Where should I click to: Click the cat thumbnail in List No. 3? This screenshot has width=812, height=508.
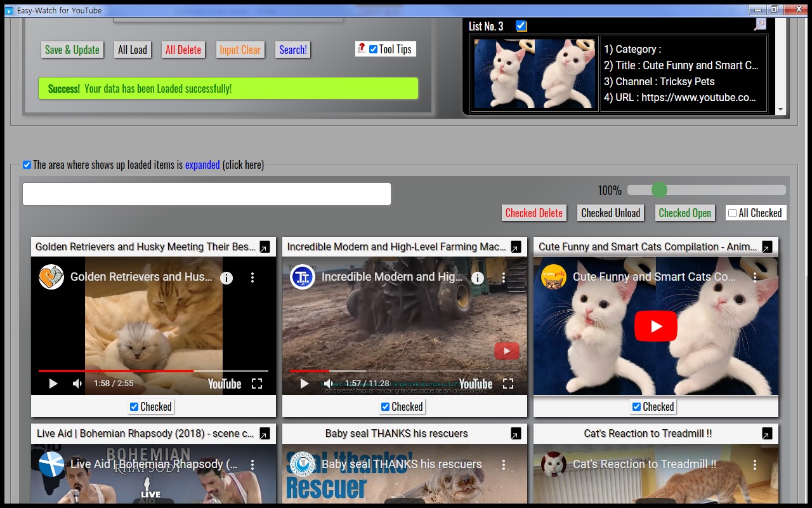(x=535, y=74)
